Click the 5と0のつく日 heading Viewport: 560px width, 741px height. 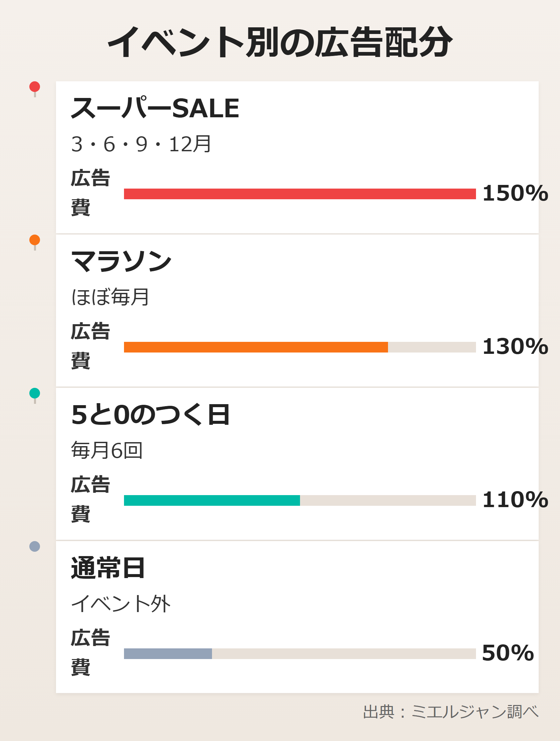point(150,415)
